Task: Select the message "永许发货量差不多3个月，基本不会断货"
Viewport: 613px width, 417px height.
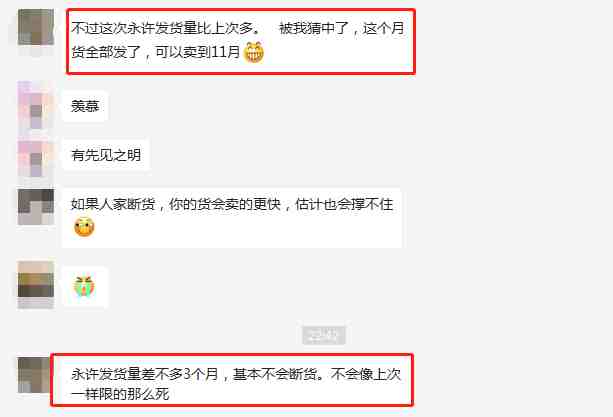Action: 232,380
